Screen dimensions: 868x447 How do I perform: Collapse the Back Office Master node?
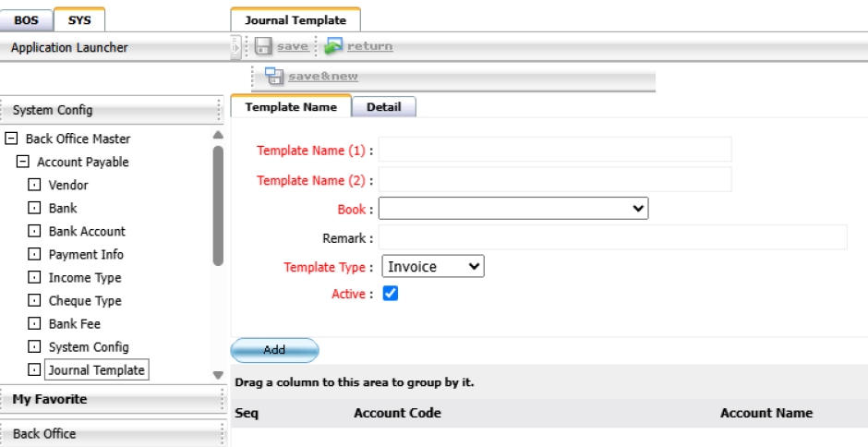pos(12,139)
